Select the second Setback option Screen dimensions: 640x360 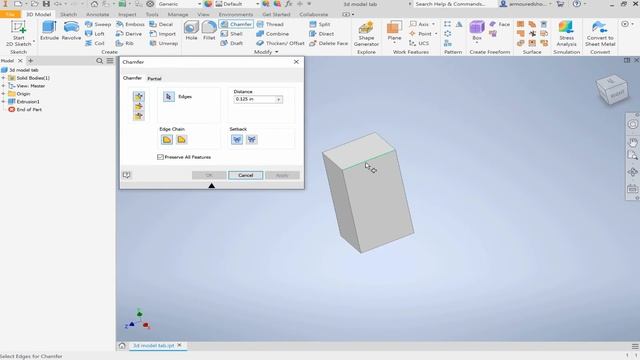point(252,140)
